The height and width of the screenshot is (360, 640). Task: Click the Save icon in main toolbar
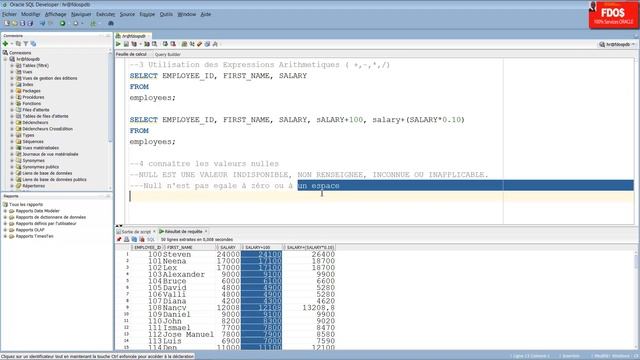22,23
